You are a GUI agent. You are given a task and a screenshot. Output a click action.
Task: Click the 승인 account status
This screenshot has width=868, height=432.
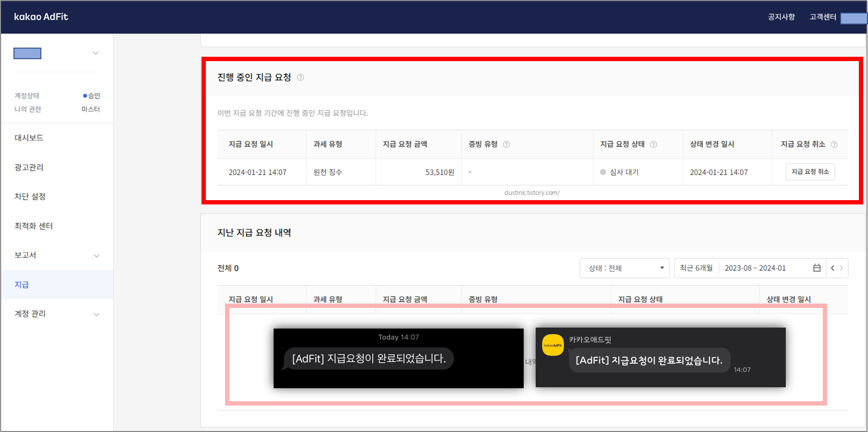click(92, 96)
